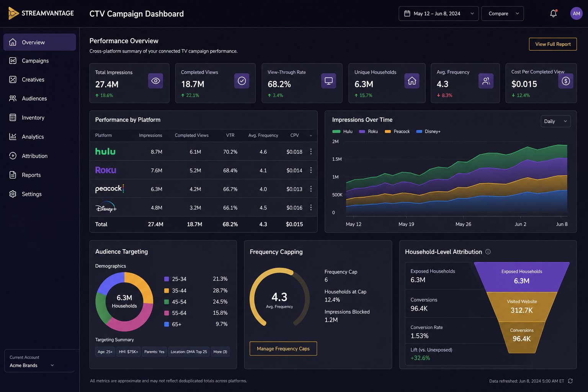Viewport: 588px width, 392px height.
Task: Open the Disney+ row three-dot menu
Action: click(311, 207)
